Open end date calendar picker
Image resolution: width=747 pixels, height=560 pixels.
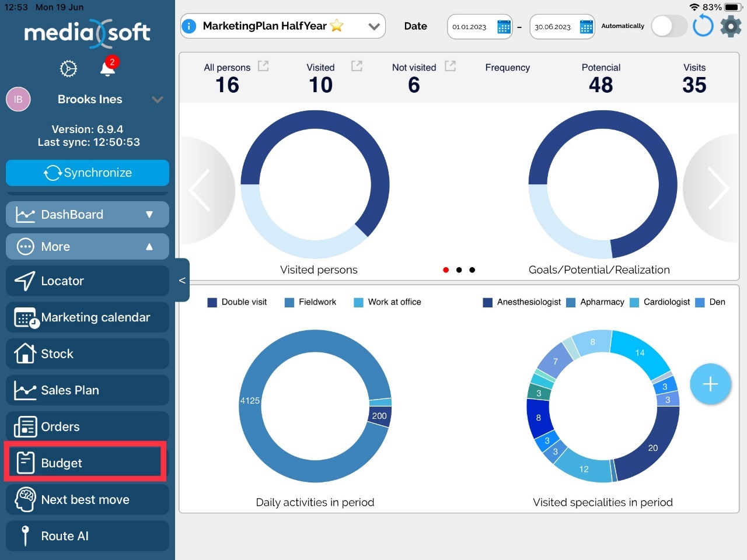coord(586,27)
